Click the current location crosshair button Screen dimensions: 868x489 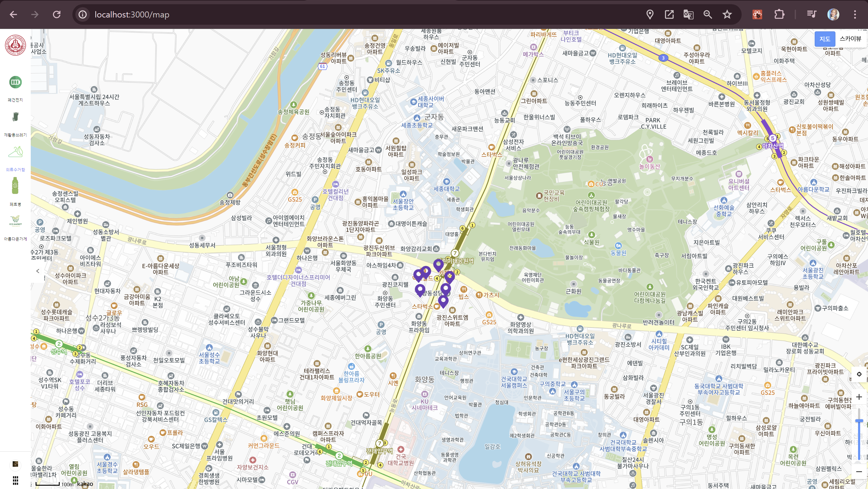859,374
